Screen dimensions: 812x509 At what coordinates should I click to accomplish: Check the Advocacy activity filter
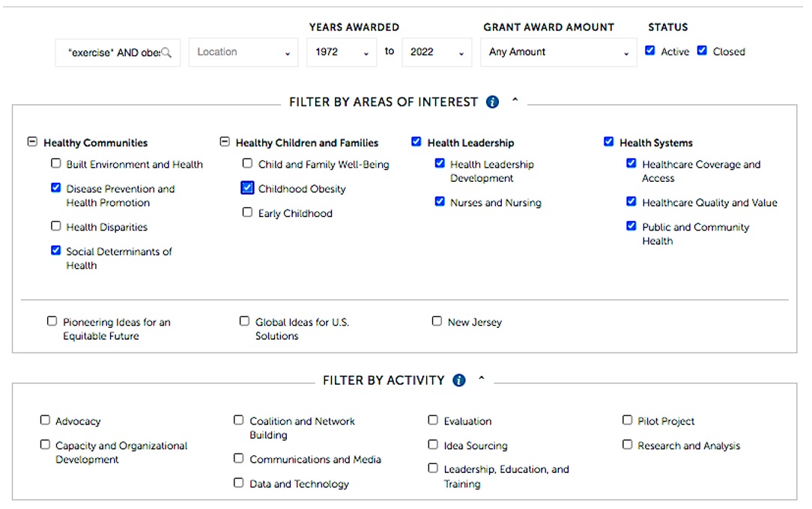pos(46,421)
